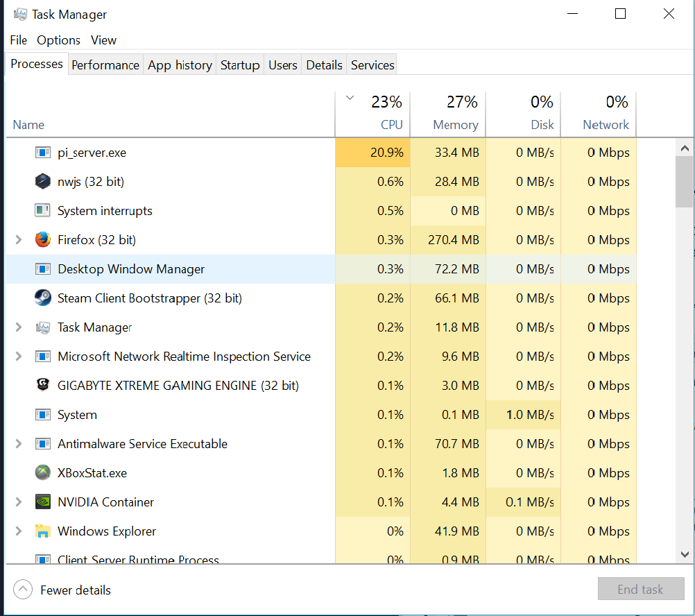Screen dimensions: 695x616
Task: Select the pi_server.exe process name
Action: 92,153
